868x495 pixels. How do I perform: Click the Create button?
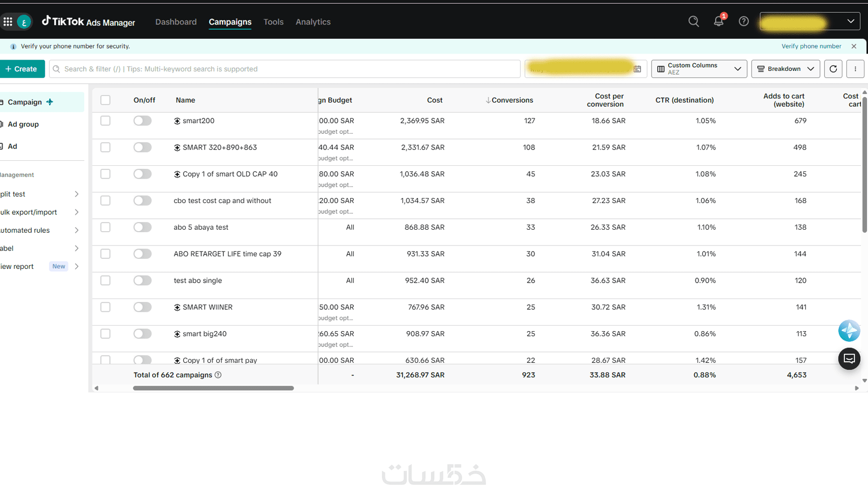(21, 69)
